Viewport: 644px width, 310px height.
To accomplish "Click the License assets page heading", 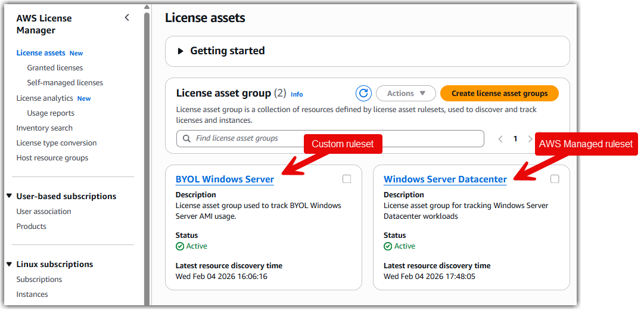I will [205, 18].
